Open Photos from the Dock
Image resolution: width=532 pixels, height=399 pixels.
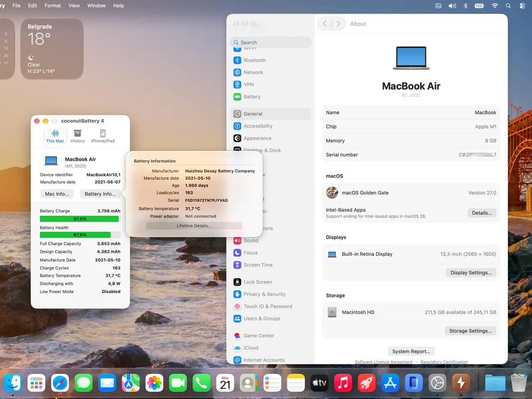154,383
